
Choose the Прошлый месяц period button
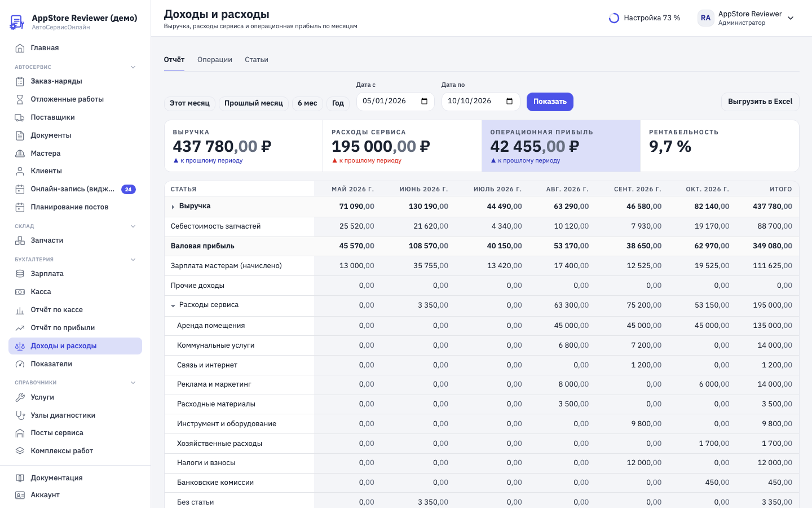click(x=254, y=103)
